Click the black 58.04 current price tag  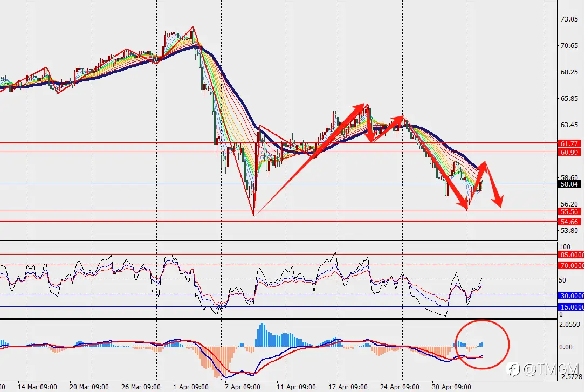point(569,184)
